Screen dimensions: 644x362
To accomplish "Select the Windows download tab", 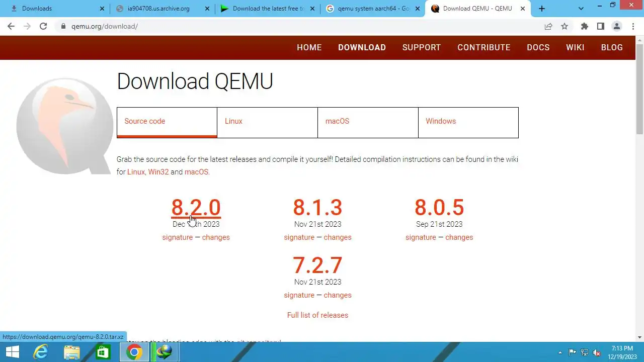I will (x=468, y=122).
